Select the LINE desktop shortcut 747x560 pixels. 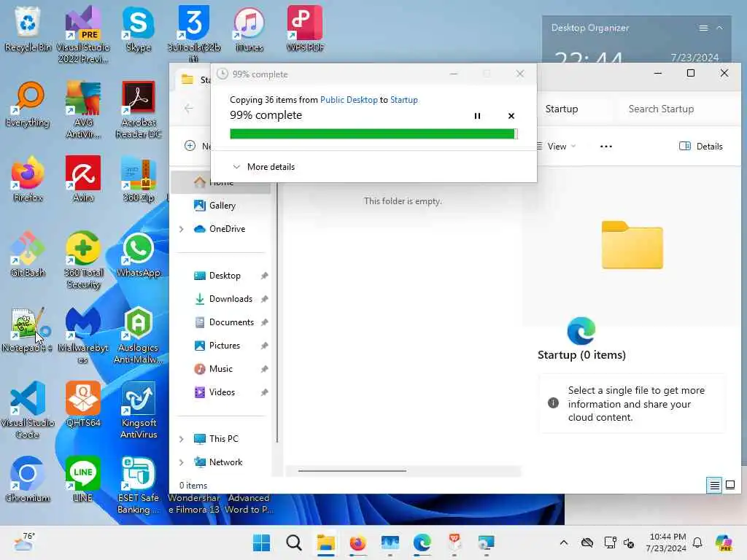coord(83,480)
